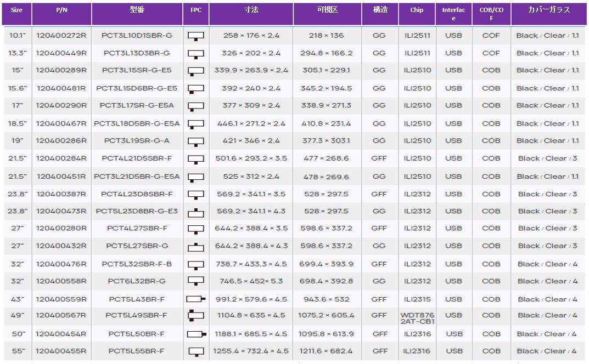Click the FPC icon for PCT5L27SBR-G

pos(196,247)
